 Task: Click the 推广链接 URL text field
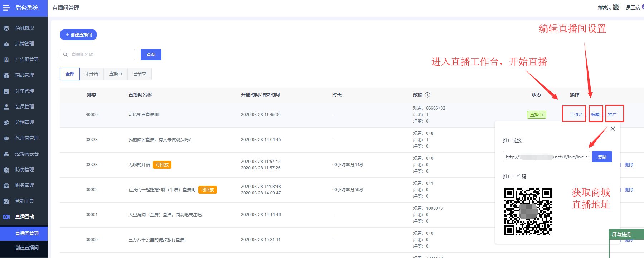coord(546,157)
